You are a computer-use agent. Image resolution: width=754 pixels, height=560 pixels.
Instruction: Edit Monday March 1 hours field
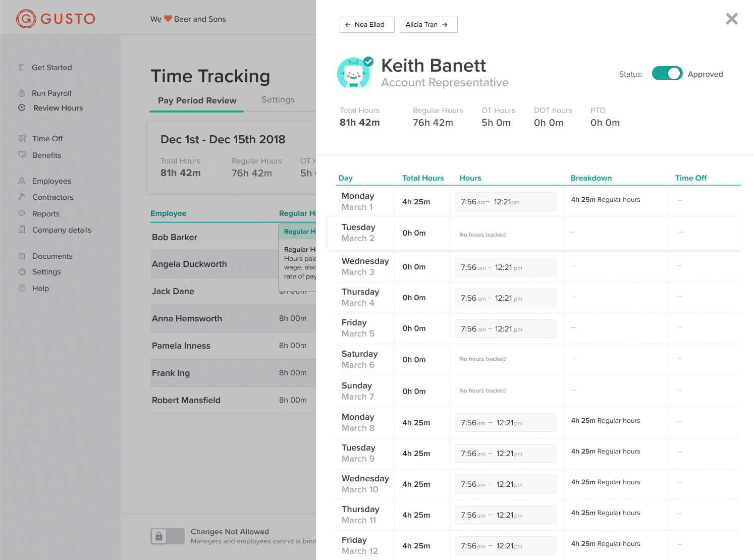(x=506, y=202)
